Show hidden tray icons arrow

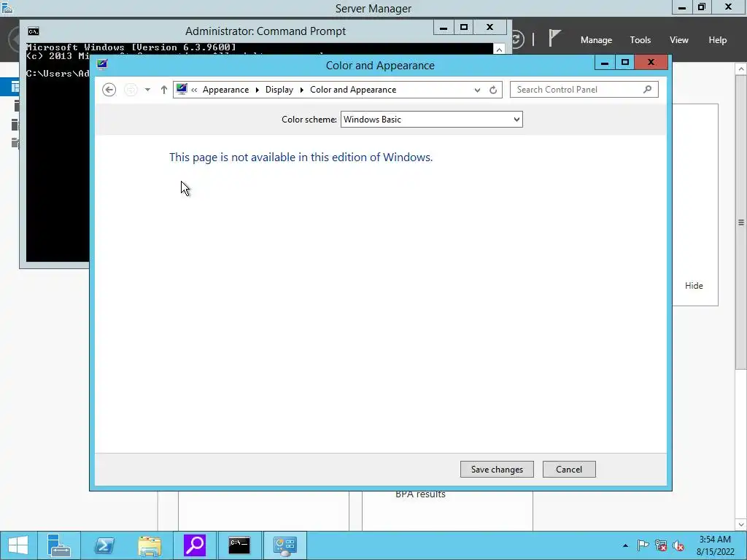(625, 545)
